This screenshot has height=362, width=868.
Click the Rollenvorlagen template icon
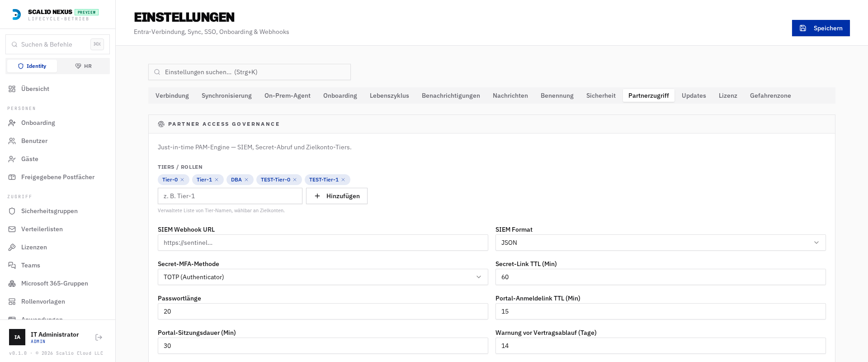[12, 301]
